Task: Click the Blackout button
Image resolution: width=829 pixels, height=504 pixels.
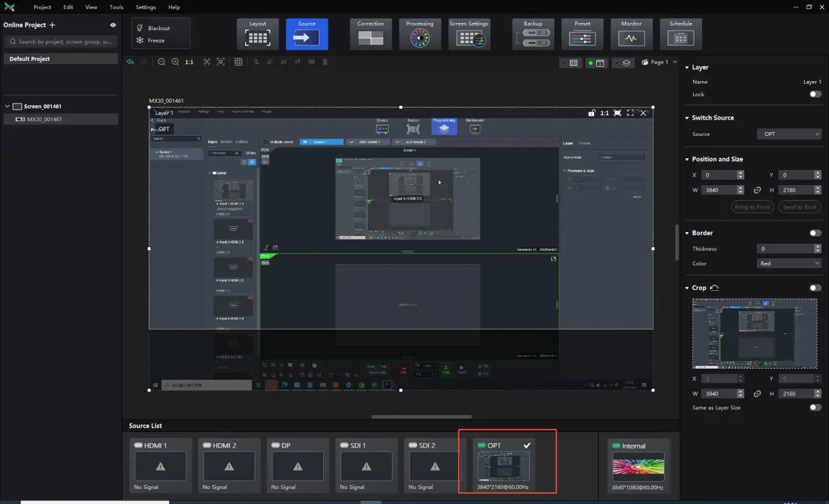Action: [158, 28]
